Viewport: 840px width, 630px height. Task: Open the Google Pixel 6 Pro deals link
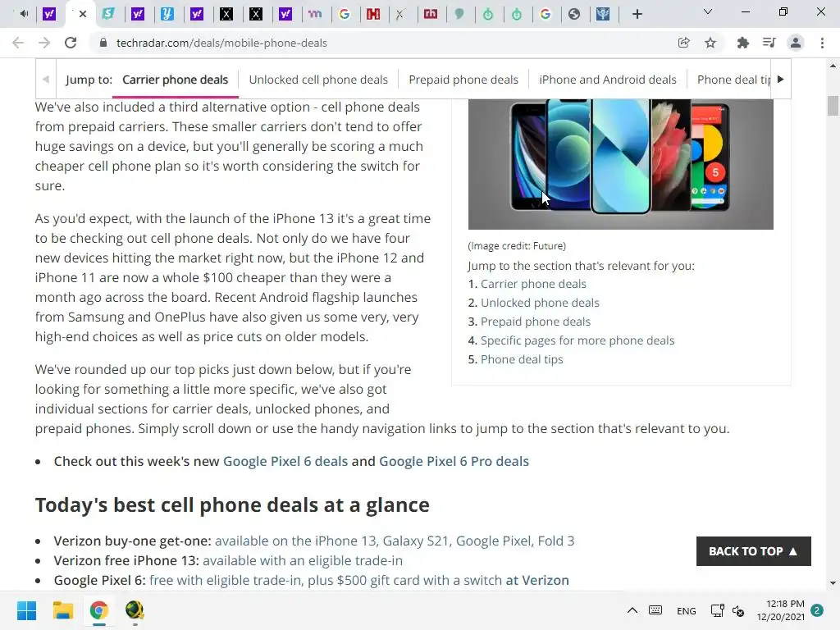[x=454, y=461]
